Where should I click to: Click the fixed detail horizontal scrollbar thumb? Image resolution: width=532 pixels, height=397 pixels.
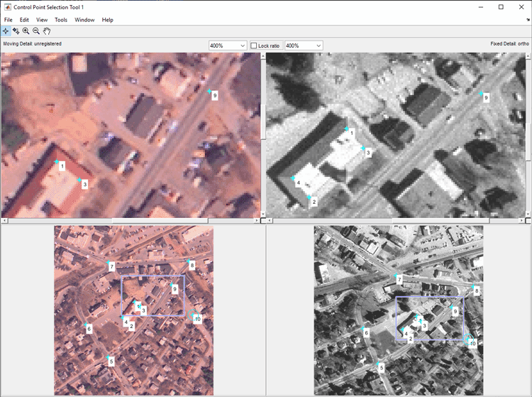440,221
